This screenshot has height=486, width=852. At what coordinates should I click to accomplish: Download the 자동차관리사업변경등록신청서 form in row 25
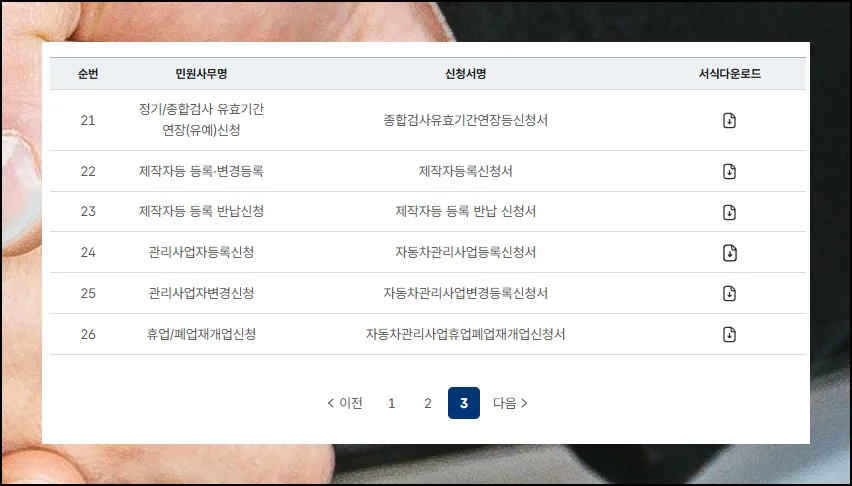pos(729,294)
